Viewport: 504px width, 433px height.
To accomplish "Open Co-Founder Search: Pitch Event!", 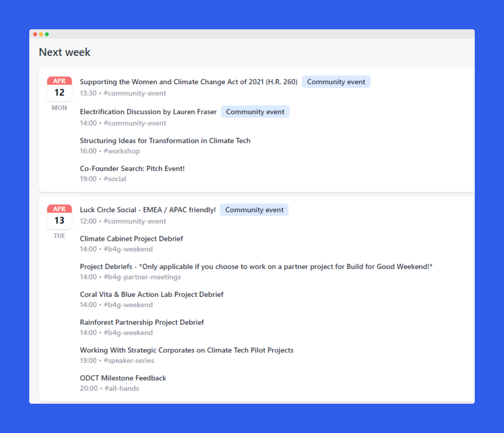I will (132, 169).
